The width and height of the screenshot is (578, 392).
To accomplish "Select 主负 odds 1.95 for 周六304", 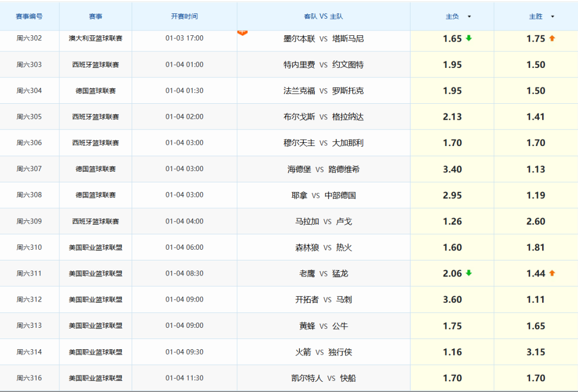I will coord(452,90).
